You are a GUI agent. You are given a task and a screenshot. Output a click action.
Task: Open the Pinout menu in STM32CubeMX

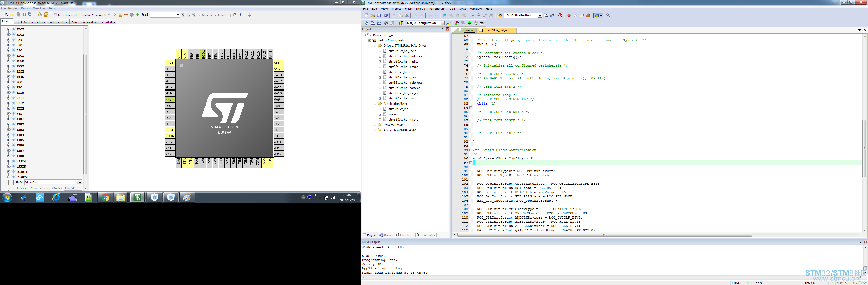26,8
